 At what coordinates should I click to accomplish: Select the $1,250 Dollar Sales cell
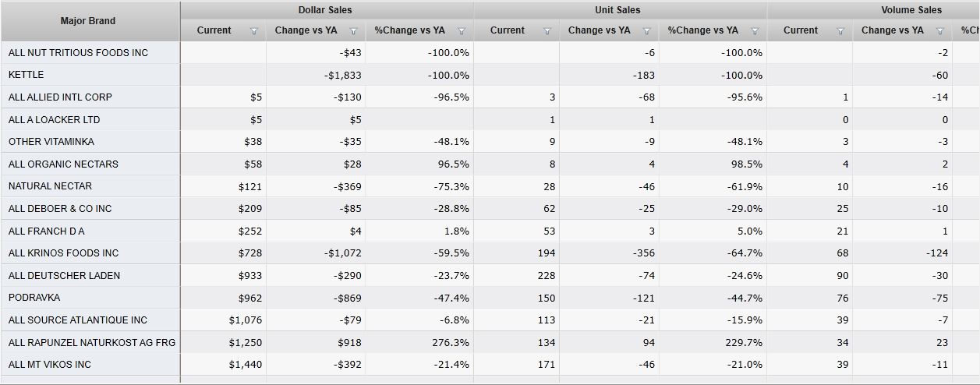tap(246, 342)
